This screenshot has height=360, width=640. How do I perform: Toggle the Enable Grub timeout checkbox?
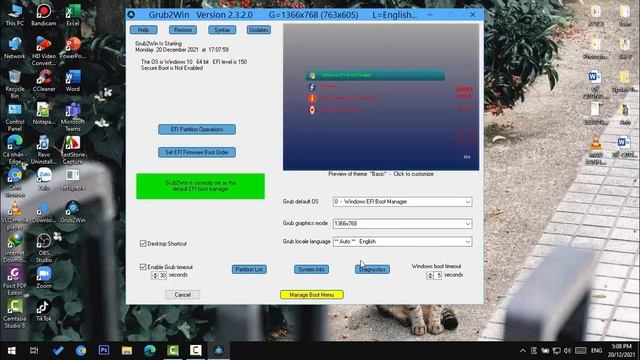tap(143, 267)
